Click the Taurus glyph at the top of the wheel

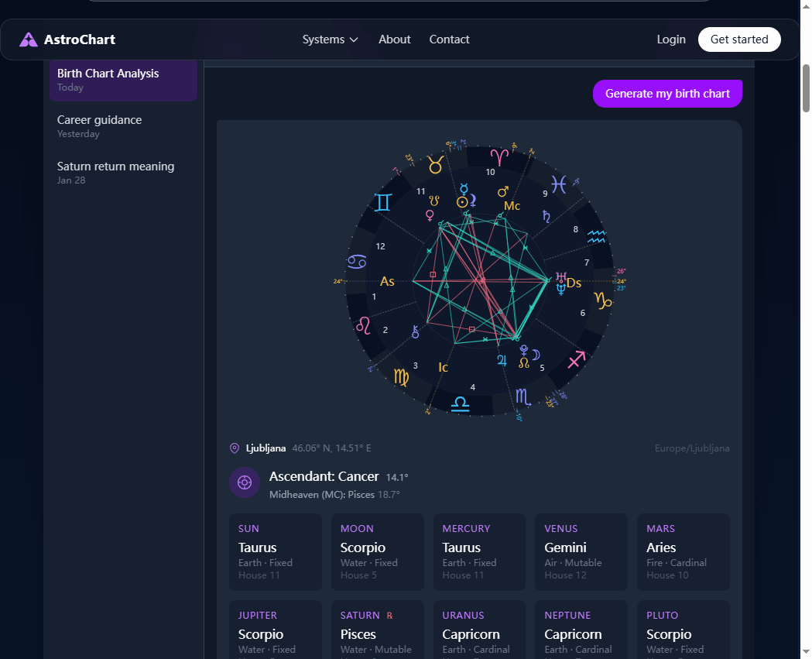tap(434, 163)
